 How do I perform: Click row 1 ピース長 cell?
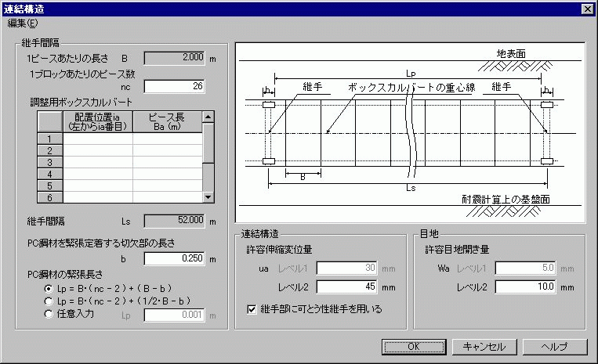(168, 139)
